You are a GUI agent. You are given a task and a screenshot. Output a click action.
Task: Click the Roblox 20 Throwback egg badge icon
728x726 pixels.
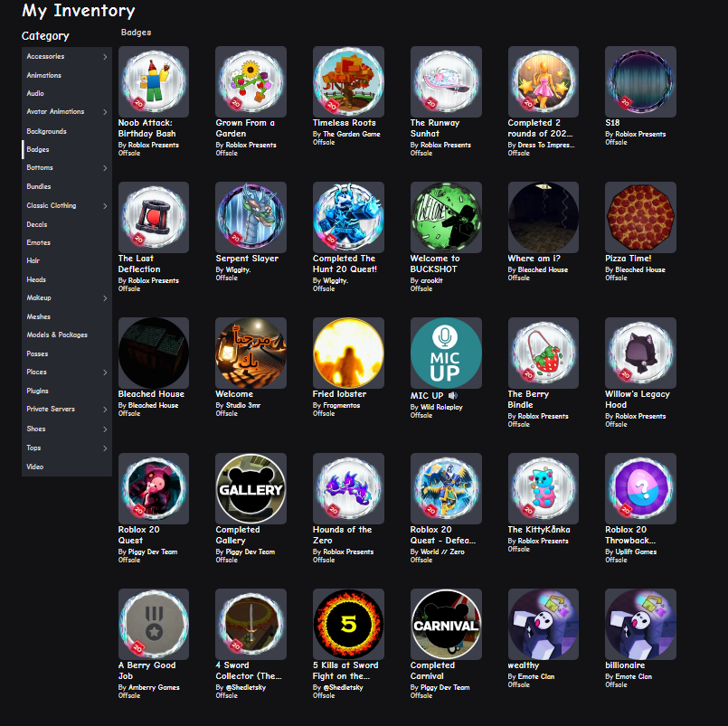[640, 488]
